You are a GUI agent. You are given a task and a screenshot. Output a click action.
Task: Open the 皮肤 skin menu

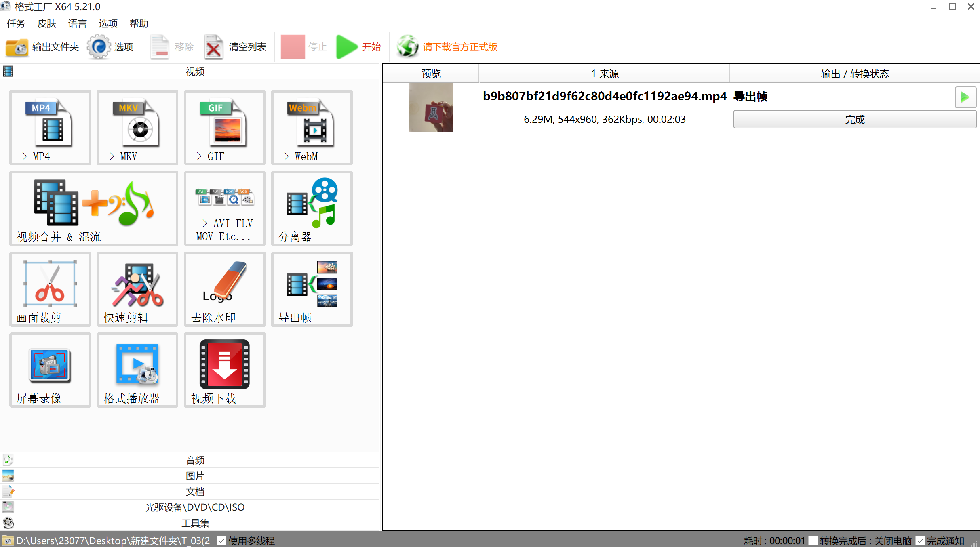(46, 23)
